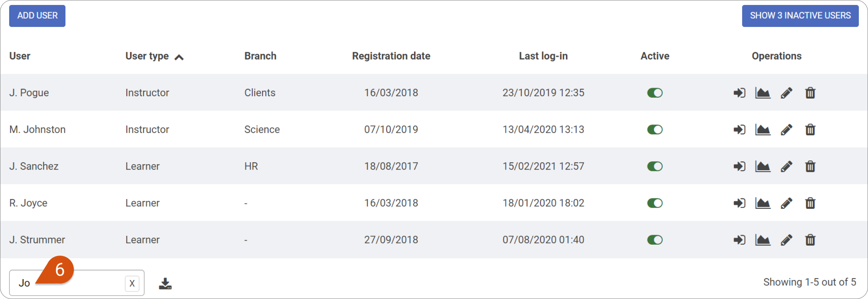This screenshot has height=299, width=868.
Task: Edit J. Sanchez with pencil icon
Action: [787, 166]
